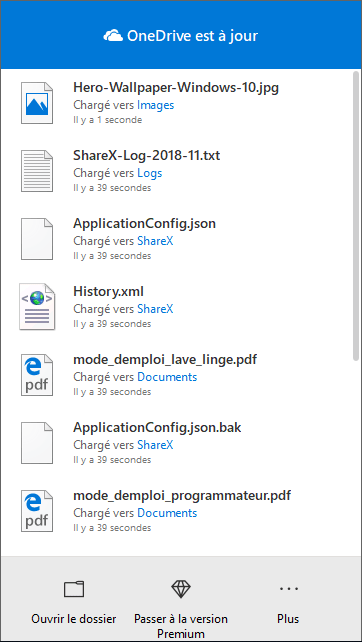Select file name History.xml
This screenshot has height=642, width=362.
click(x=109, y=292)
